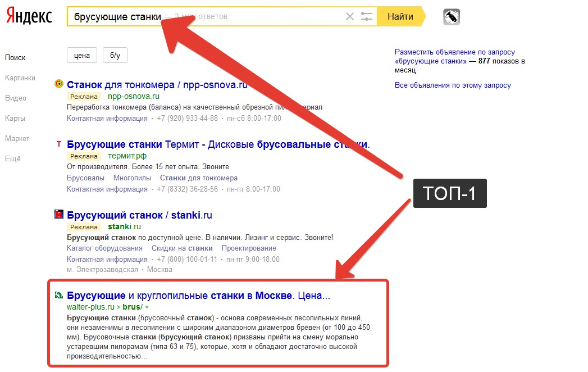Click phone number +7 (920) 933-44-88

(187, 118)
